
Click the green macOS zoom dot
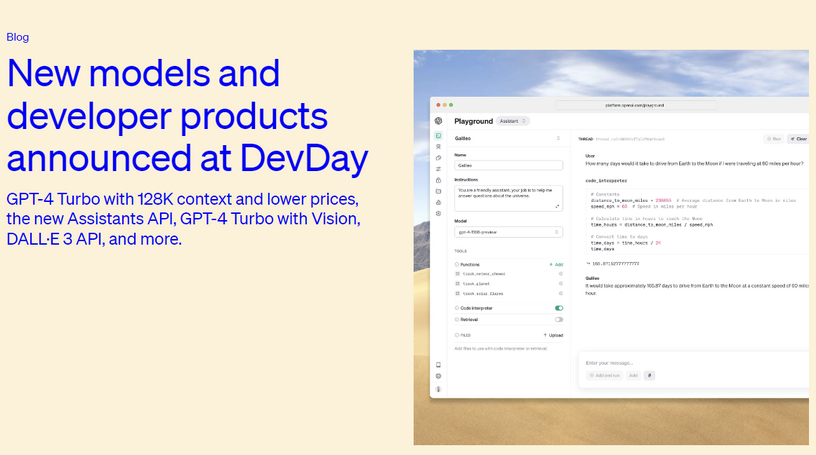click(451, 105)
